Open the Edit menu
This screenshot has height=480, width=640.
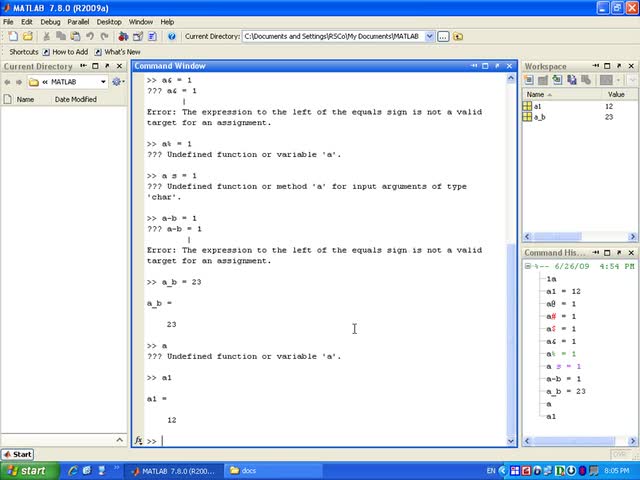coord(27,22)
